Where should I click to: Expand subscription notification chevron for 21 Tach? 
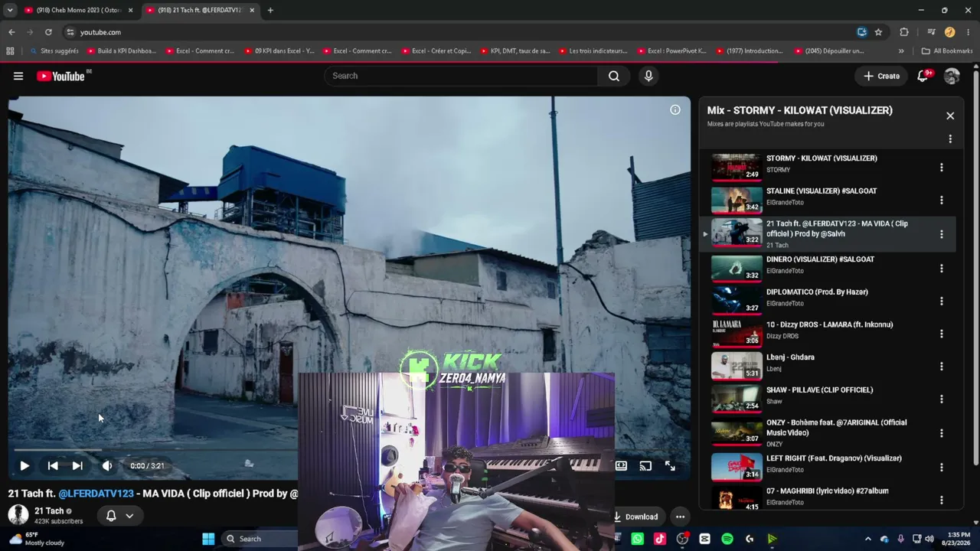(x=129, y=516)
